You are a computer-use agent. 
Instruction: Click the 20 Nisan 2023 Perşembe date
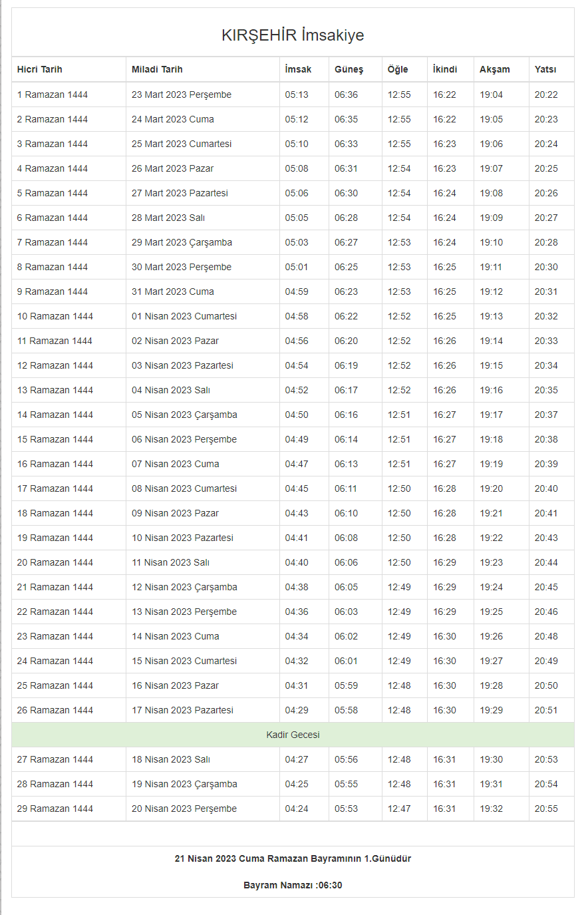tap(184, 809)
